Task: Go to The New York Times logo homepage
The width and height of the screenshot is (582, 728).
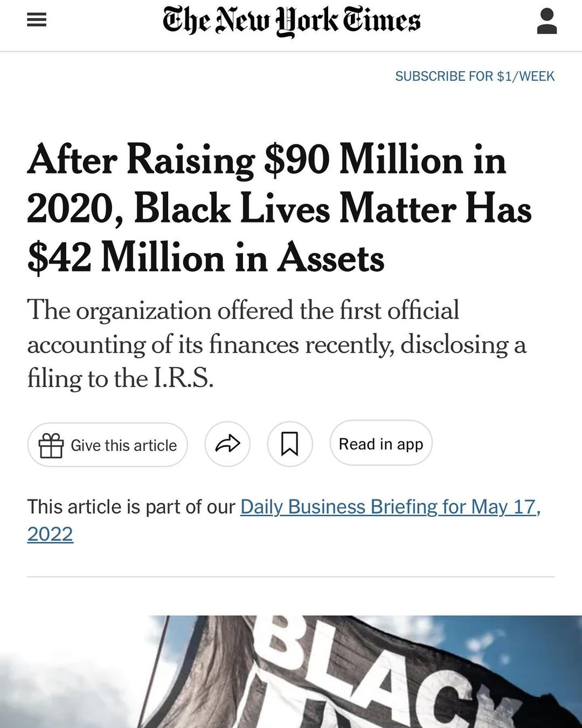Action: pos(291,22)
